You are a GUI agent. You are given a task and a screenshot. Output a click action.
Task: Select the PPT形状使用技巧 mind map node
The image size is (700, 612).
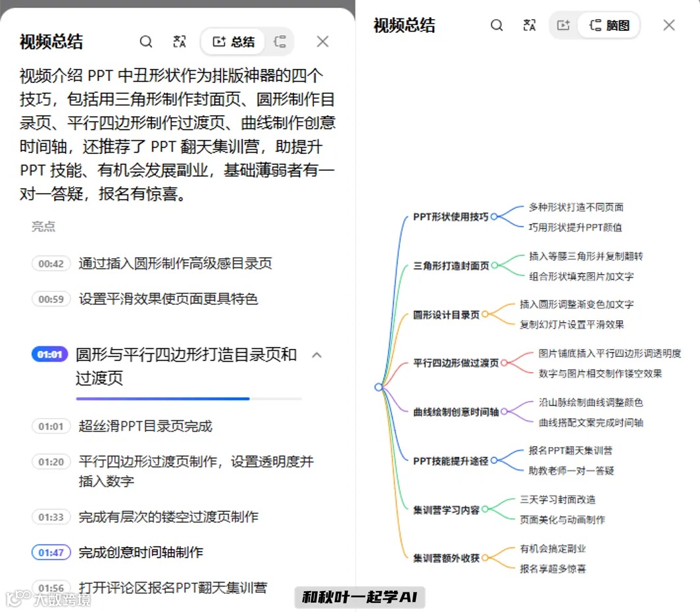[451, 217]
